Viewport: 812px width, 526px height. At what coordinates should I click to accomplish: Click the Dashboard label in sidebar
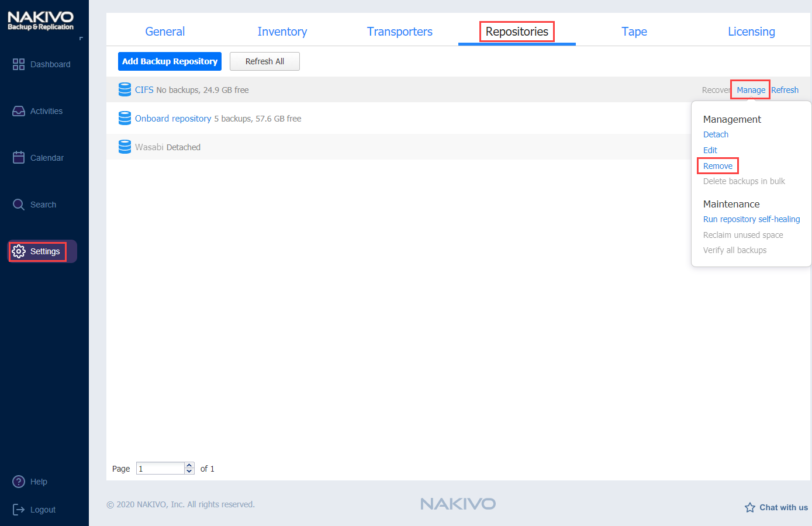coord(50,64)
